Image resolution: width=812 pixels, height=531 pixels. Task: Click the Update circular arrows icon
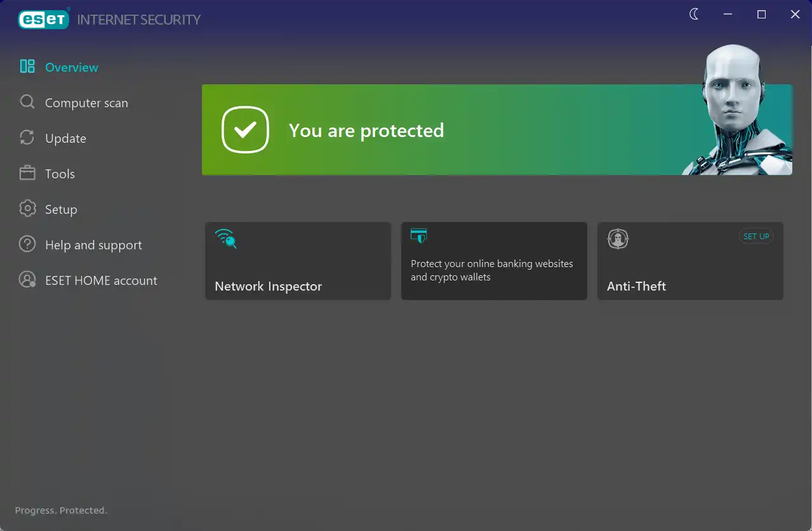tap(27, 138)
